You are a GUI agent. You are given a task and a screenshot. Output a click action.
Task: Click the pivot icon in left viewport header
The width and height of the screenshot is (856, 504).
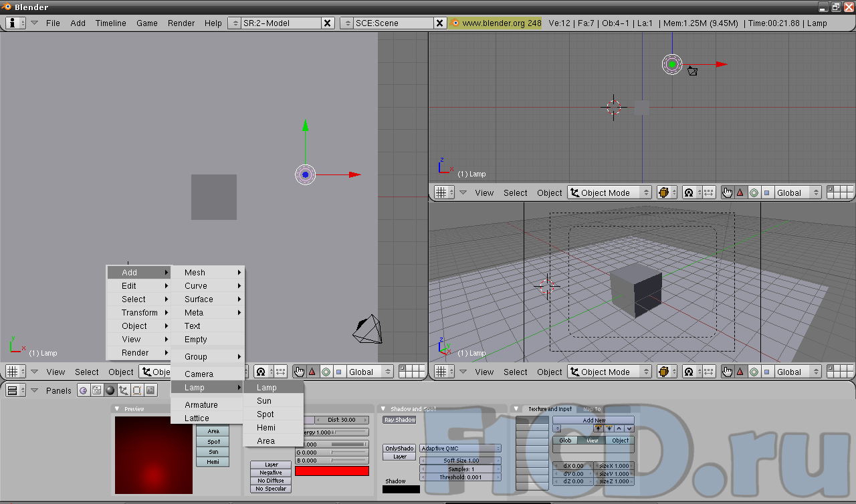coord(264,372)
